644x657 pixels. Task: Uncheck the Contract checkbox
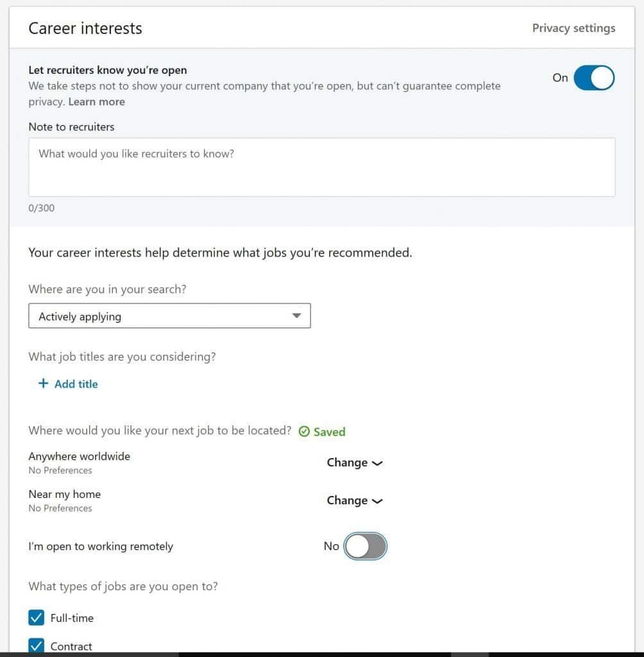tap(36, 645)
